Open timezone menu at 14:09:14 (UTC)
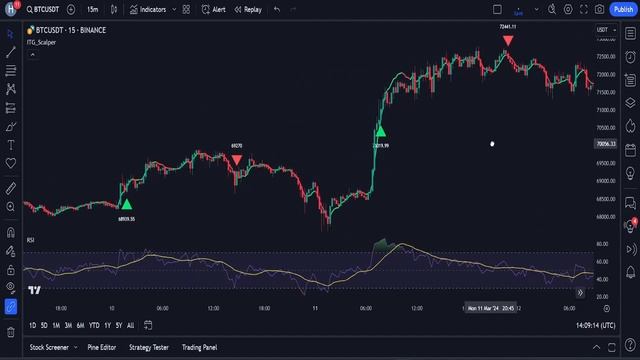Viewport: 640px width, 360px height. [x=596, y=325]
